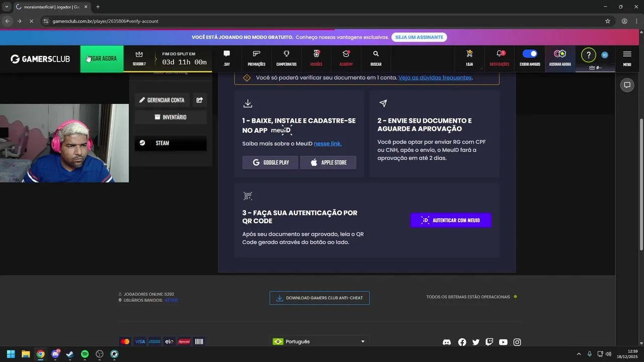Image resolution: width=644 pixels, height=362 pixels.
Task: Open the hamburger Menu
Action: click(x=627, y=58)
